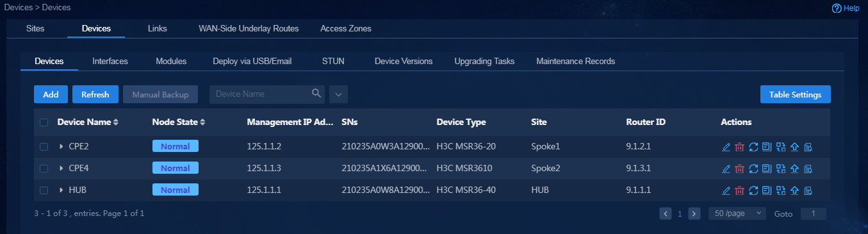Delete the CPE4 device via trash icon

739,169
